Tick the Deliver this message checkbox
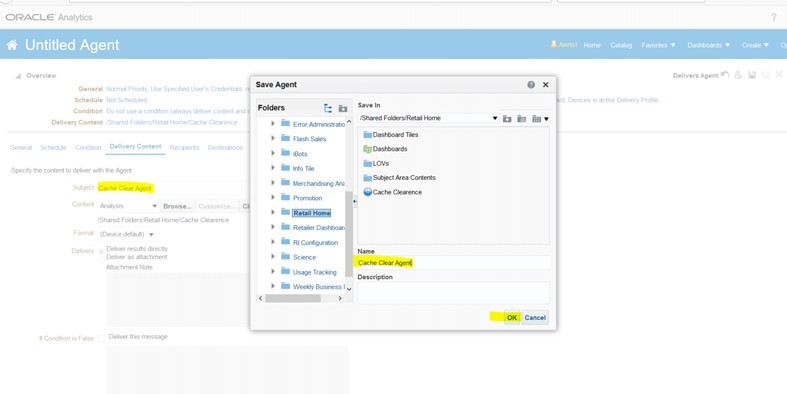The height and width of the screenshot is (394, 787). (x=101, y=338)
